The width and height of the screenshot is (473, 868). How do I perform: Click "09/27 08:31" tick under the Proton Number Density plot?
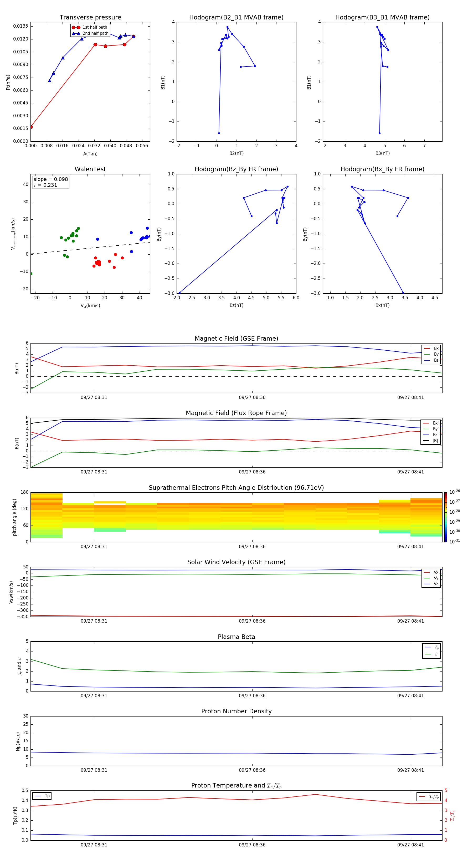click(x=94, y=770)
